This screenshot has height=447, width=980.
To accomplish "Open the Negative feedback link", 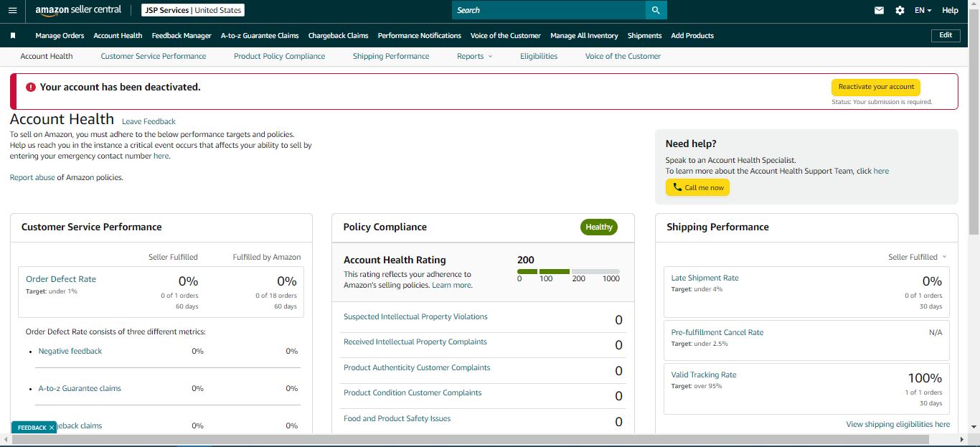I will pos(70,351).
